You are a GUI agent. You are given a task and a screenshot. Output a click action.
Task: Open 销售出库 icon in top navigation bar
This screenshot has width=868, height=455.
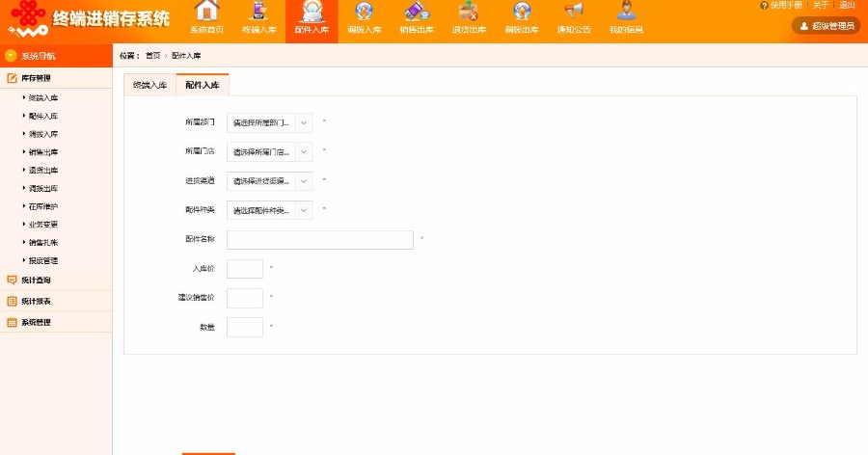coord(417,11)
